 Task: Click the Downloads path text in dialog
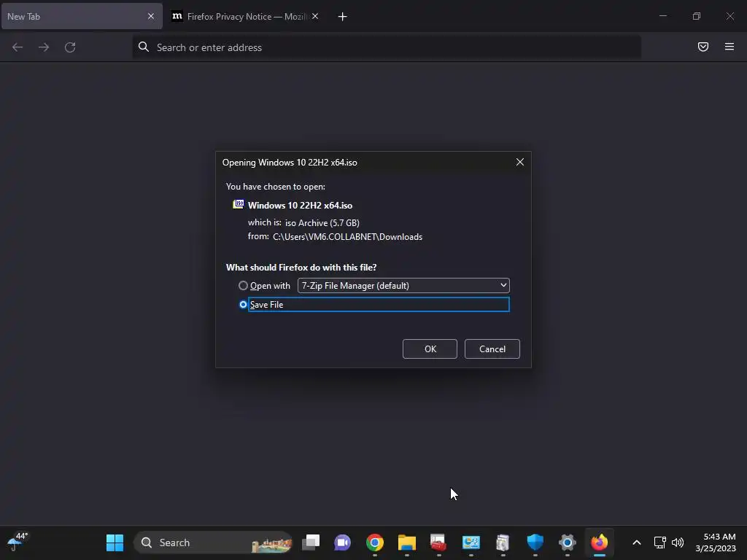pos(348,237)
